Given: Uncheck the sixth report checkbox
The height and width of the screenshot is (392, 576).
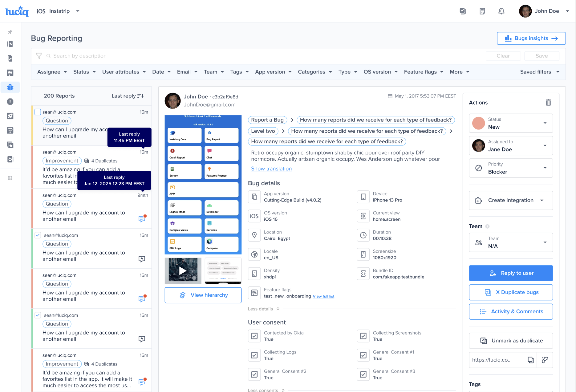Looking at the screenshot, I should [38, 315].
